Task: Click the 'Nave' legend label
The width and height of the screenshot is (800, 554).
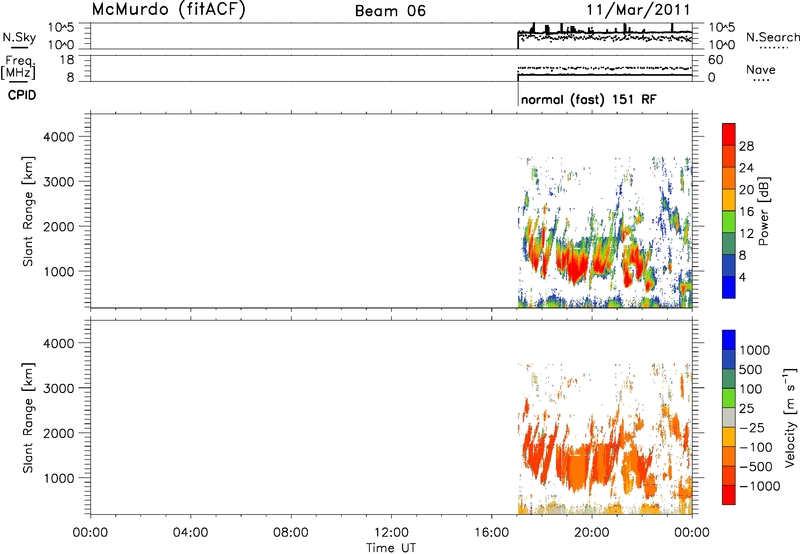Action: [760, 69]
